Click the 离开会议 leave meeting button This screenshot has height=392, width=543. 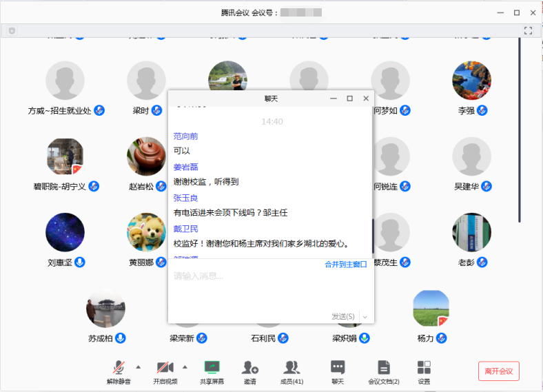click(x=499, y=371)
